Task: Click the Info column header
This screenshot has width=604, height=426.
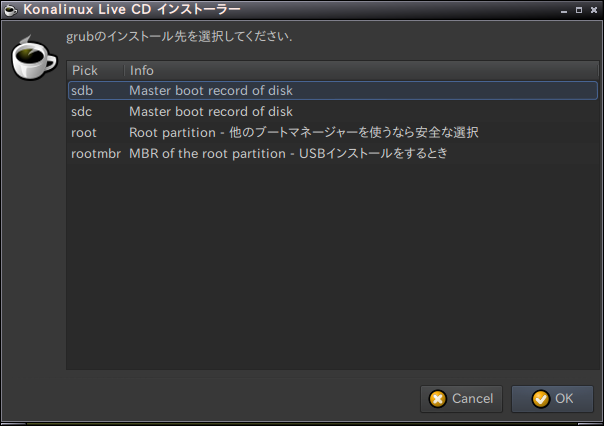Action: coord(361,70)
